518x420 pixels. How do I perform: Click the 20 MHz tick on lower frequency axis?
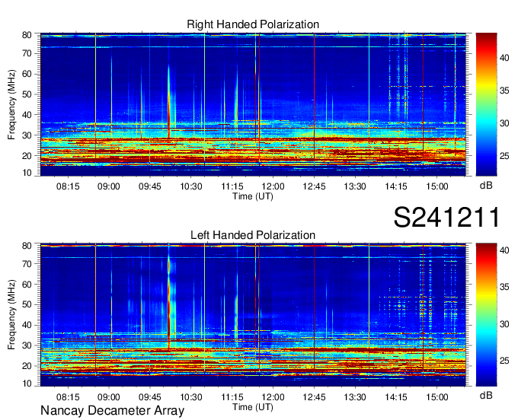click(x=27, y=366)
